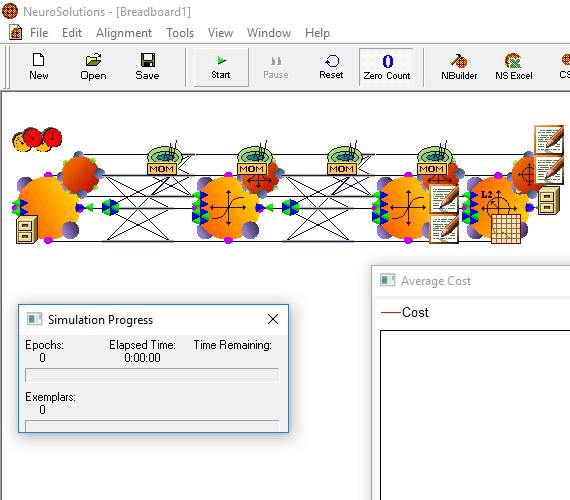Click the file cabinet icon on input axon
Viewport: 570px width, 500px height.
tap(27, 230)
